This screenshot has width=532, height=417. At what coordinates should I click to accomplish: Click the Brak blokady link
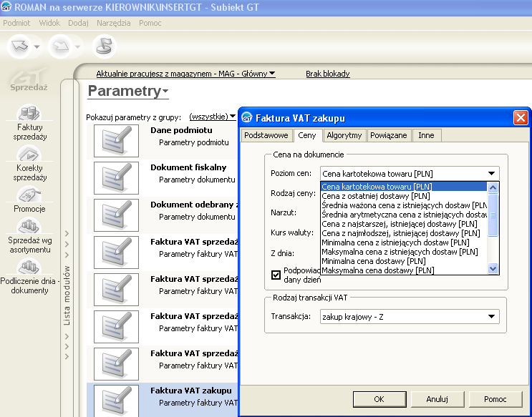click(328, 73)
